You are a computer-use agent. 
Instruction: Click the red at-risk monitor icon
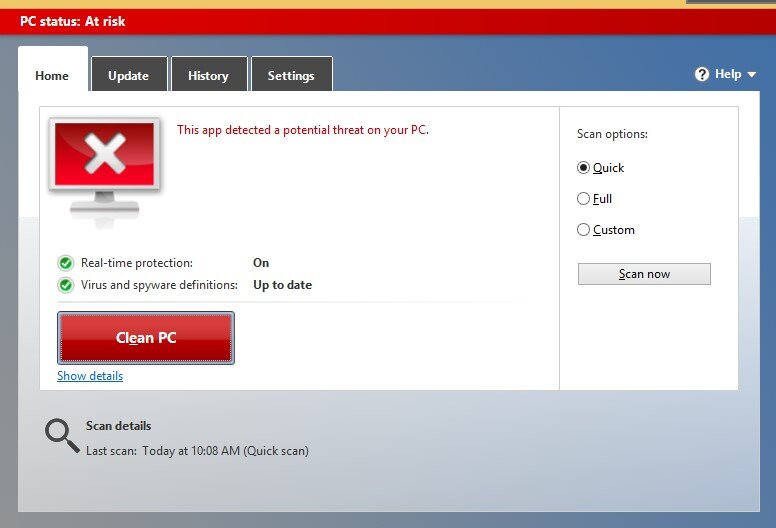104,171
